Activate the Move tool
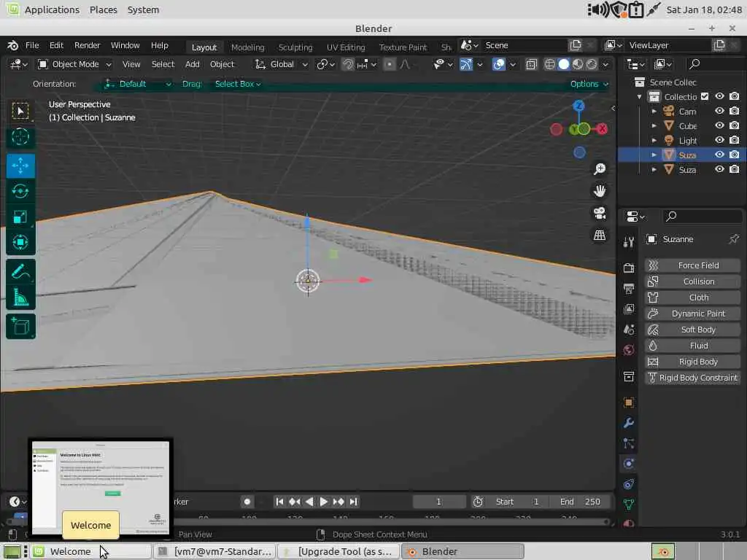Viewport: 747px width, 560px height. point(20,166)
